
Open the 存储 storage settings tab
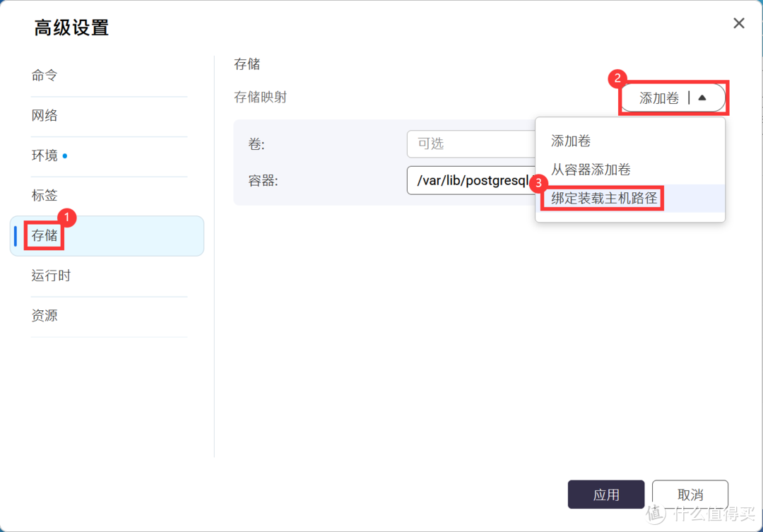pos(43,235)
